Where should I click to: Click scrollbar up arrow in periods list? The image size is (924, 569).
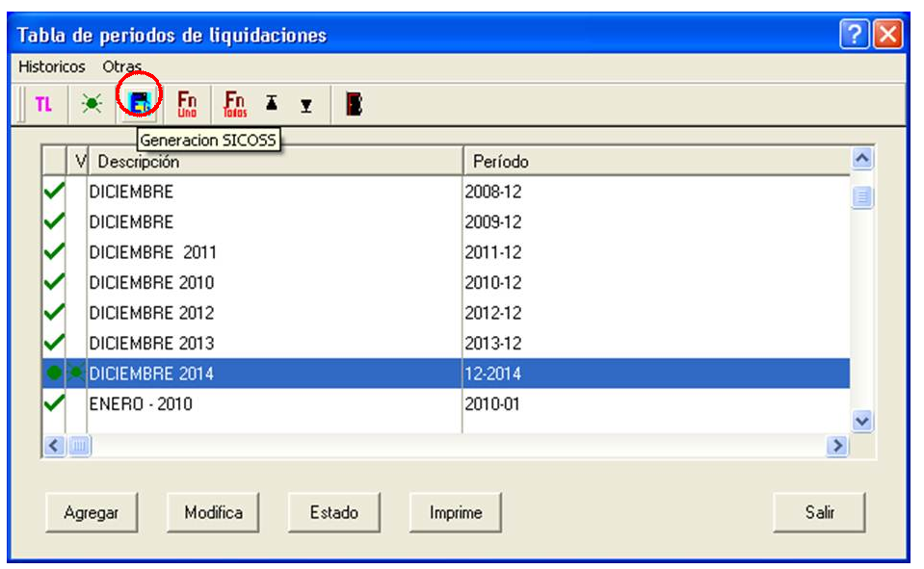(862, 159)
